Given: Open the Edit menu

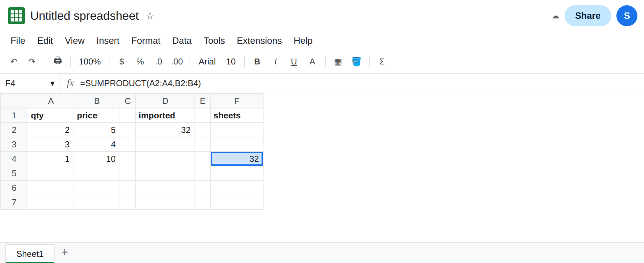Looking at the screenshot, I should 45,40.
